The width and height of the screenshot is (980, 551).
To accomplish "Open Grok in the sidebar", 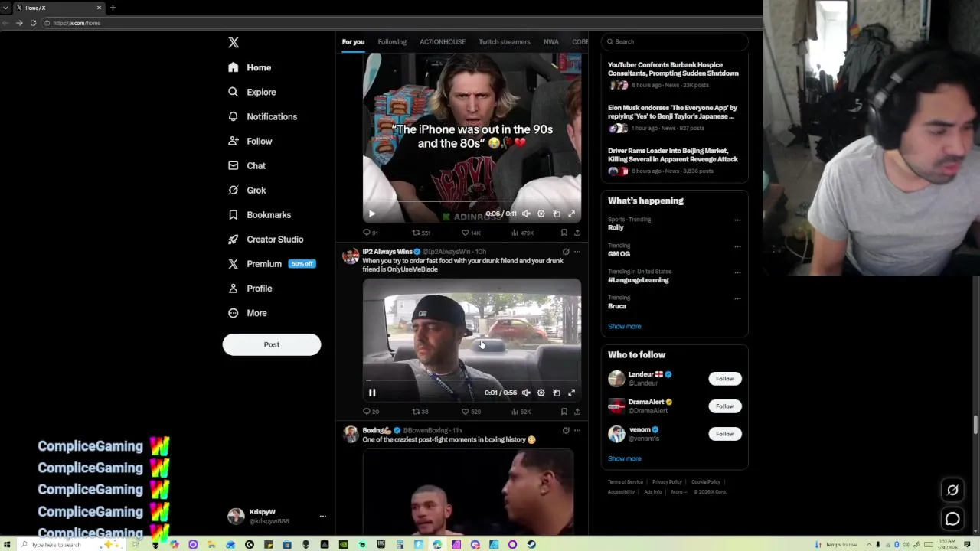I will coord(247,190).
